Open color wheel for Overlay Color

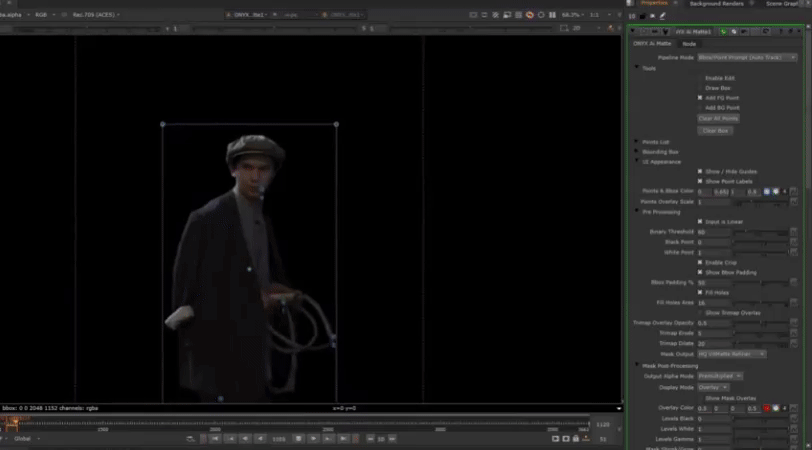(x=775, y=409)
